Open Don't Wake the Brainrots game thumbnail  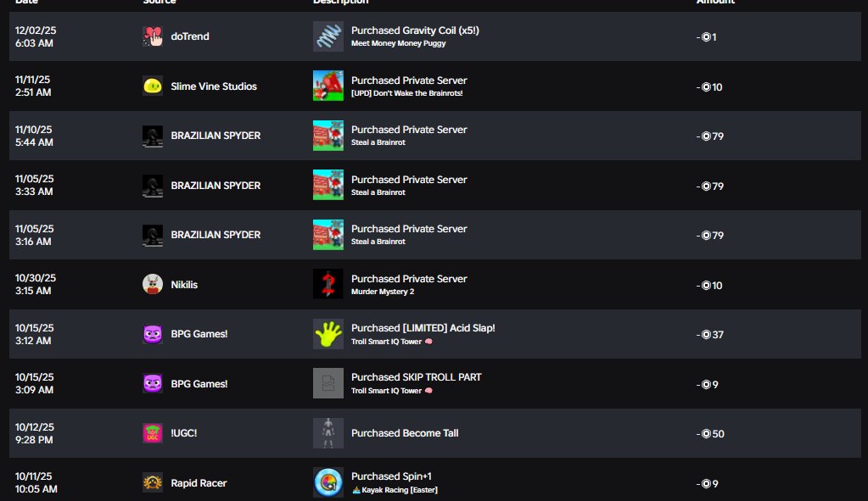tap(328, 86)
